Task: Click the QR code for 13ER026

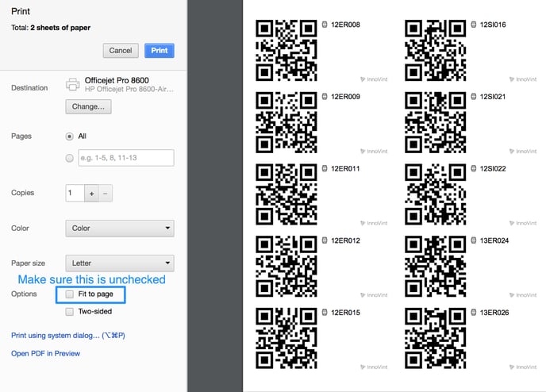Action: click(x=435, y=338)
